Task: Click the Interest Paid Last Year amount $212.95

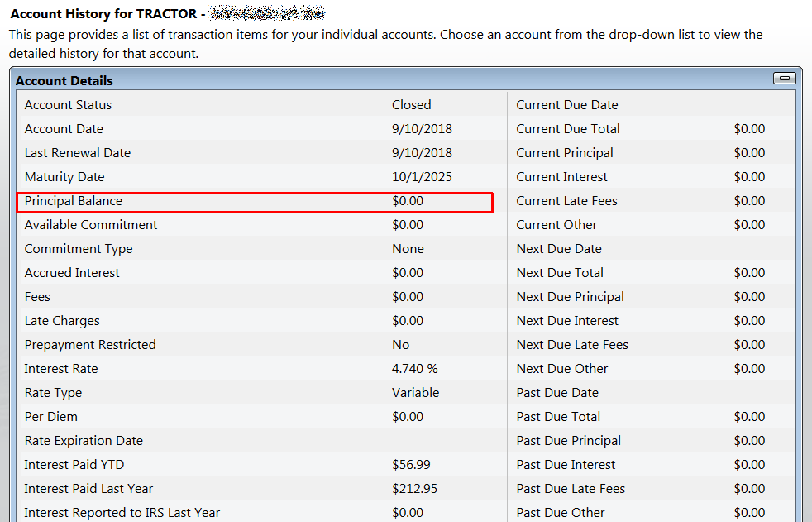Action: [x=415, y=489]
